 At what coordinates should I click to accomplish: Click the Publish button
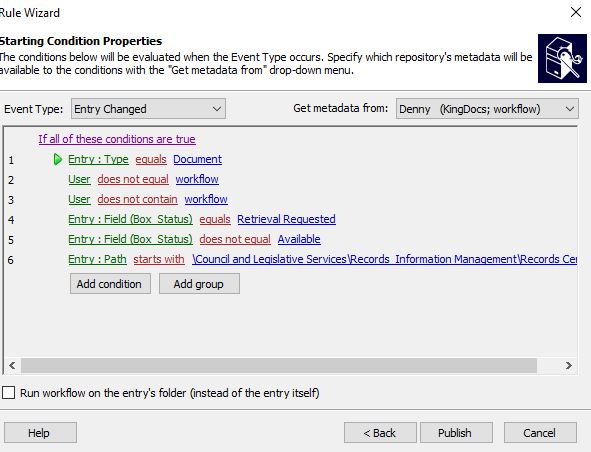[456, 432]
